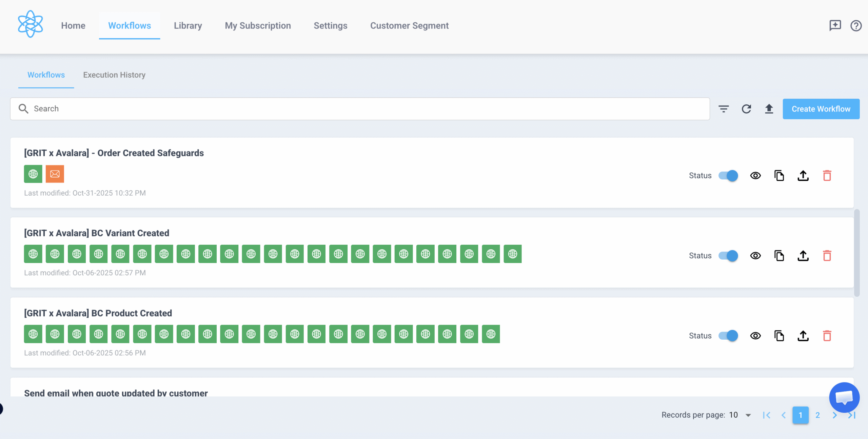868x439 pixels.
Task: Delete the BC Variant Created workflow
Action: tap(827, 256)
